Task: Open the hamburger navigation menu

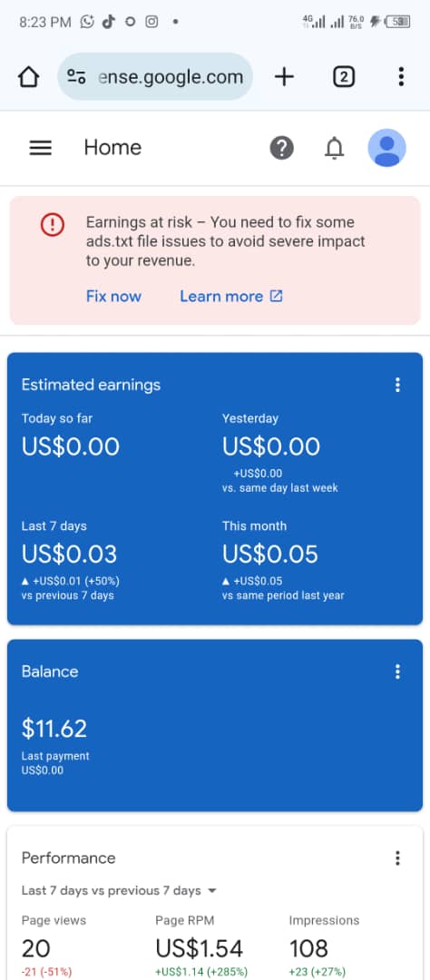Action: click(x=41, y=148)
